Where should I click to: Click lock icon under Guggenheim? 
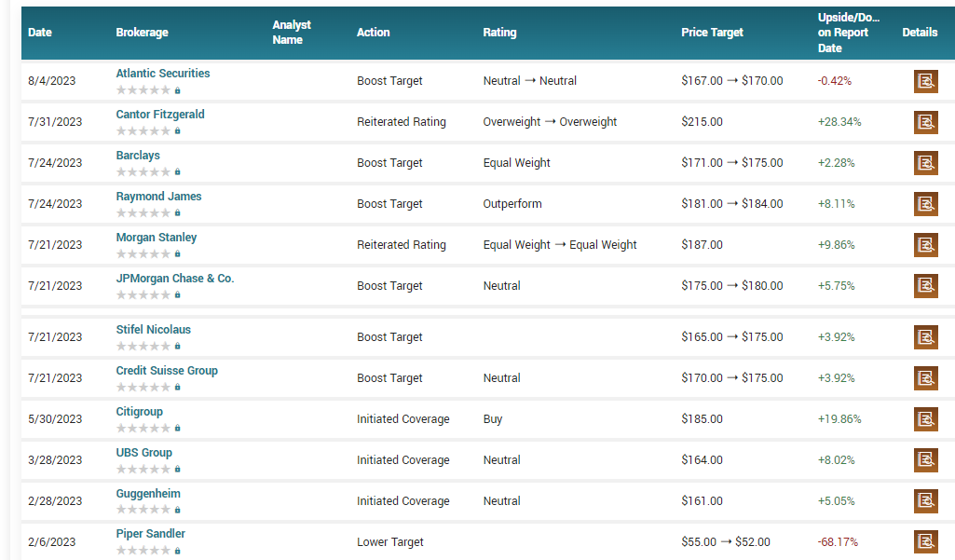177,510
